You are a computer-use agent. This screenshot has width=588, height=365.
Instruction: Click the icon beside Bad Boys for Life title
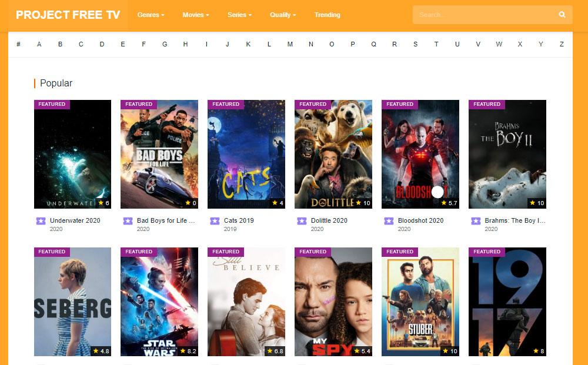point(128,221)
